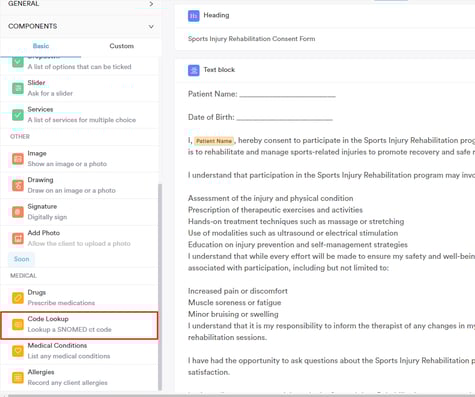Click the Drugs component label
475x397 pixels.
(37, 292)
